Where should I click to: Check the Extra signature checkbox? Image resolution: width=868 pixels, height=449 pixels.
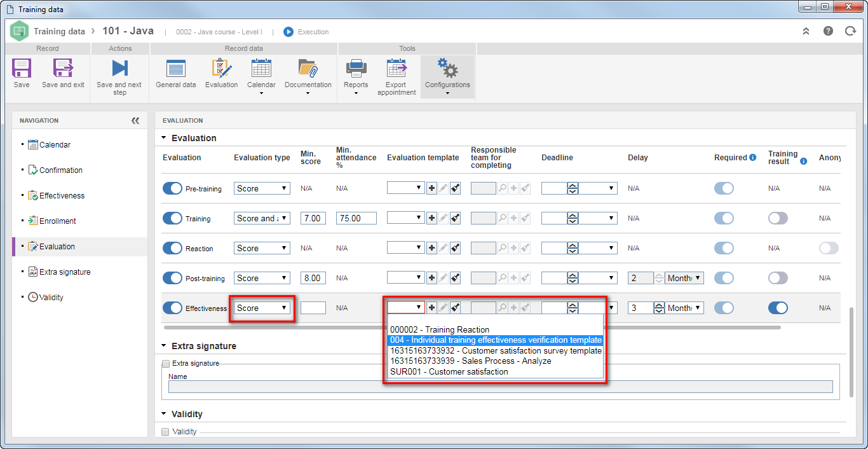click(x=166, y=364)
